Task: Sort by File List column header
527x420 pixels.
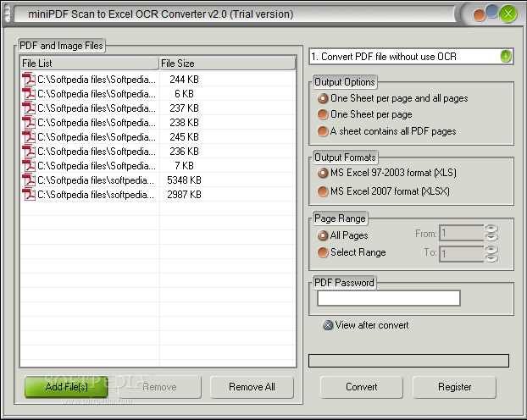Action: pyautogui.click(x=89, y=64)
